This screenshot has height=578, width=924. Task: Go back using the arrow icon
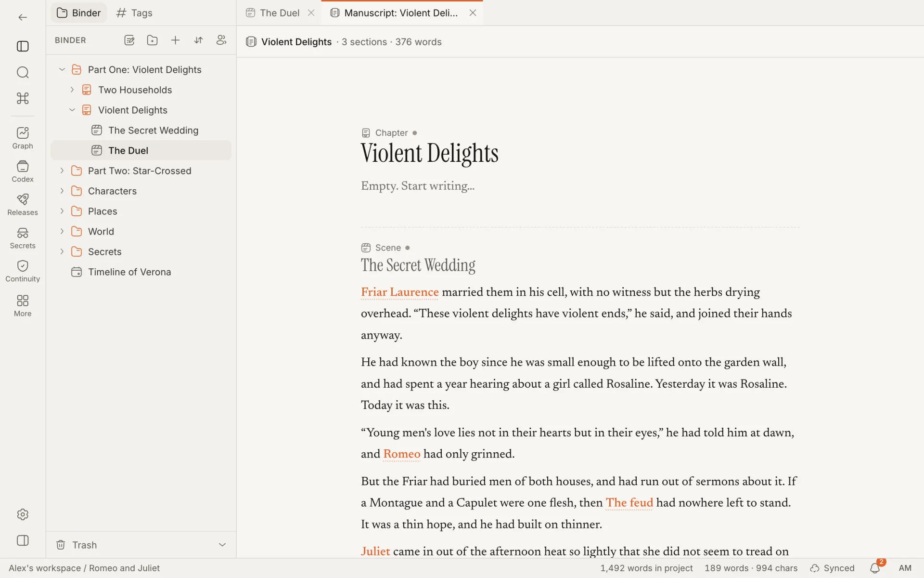pos(23,17)
